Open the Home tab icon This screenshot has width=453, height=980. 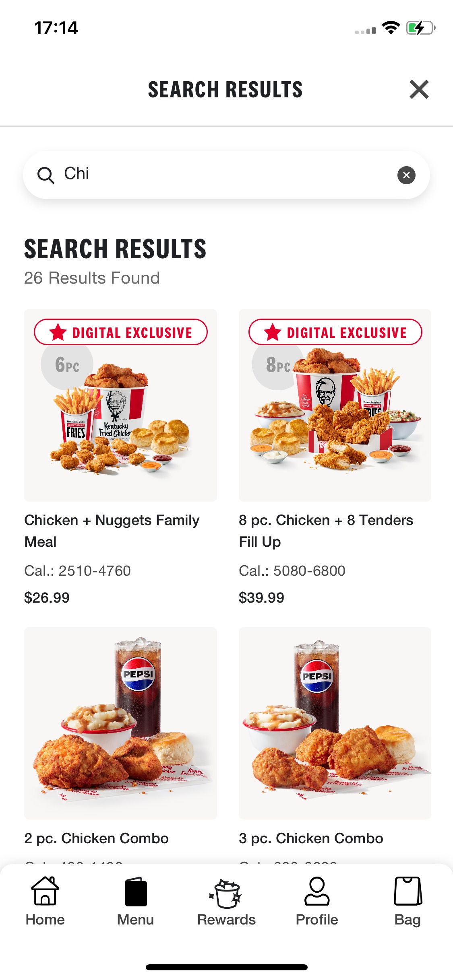45,891
